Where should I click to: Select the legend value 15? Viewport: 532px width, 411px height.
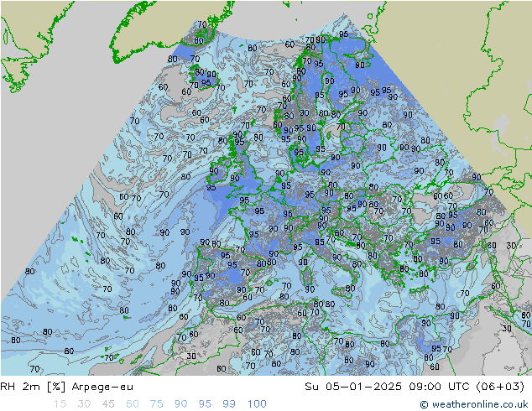pyautogui.click(x=60, y=404)
